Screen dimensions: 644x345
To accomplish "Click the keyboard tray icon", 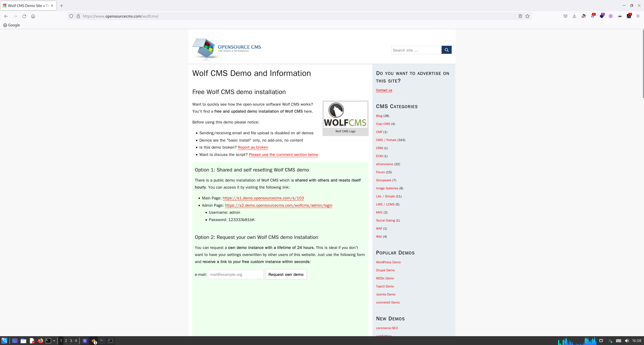I will 619,341.
